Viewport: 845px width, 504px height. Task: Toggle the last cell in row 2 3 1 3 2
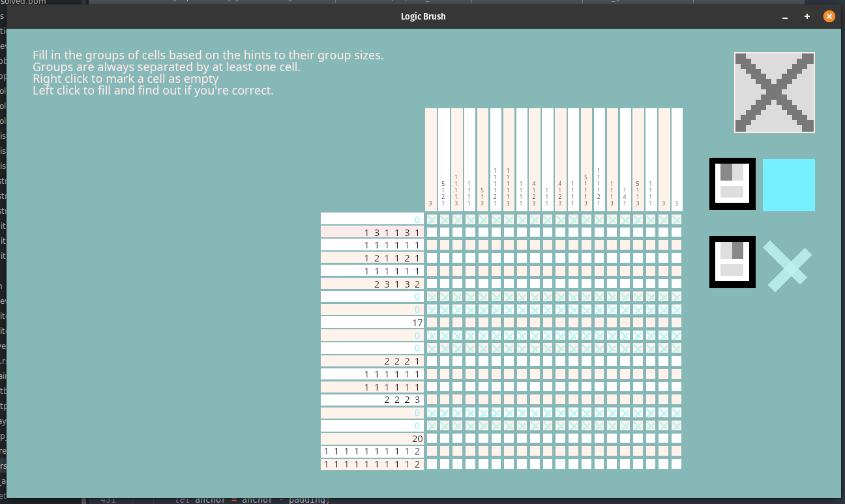[676, 284]
